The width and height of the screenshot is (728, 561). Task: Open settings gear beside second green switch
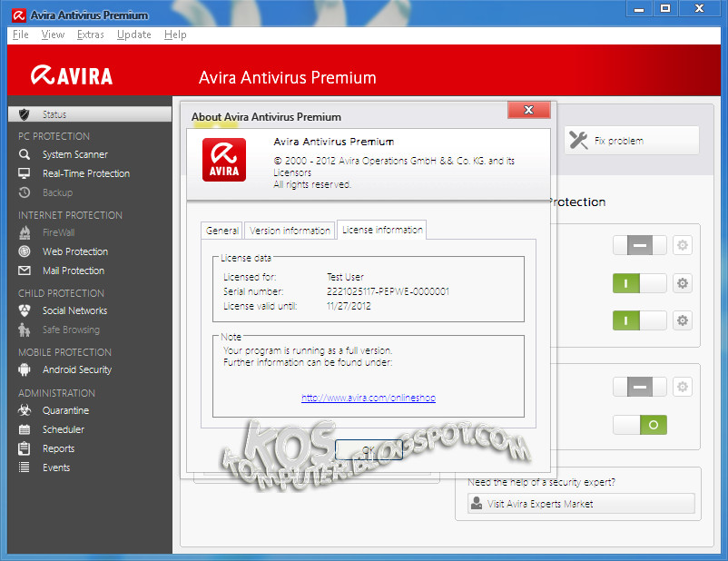(x=682, y=320)
